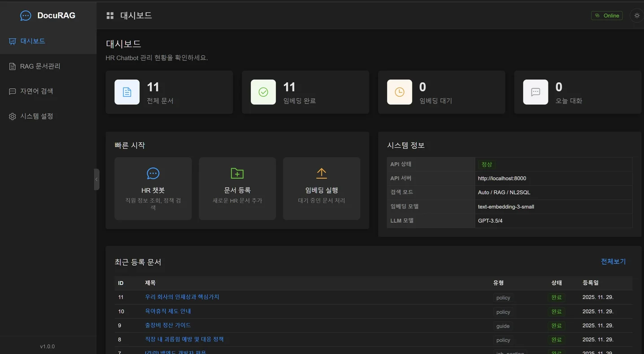Click the 완료 status badge on document 11
This screenshot has width=644, height=354.
(x=557, y=297)
